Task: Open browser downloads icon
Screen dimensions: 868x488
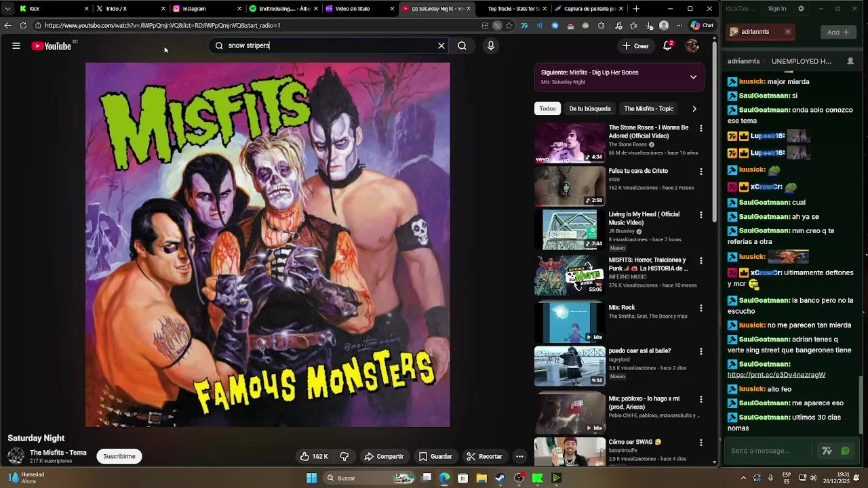Action: (649, 26)
